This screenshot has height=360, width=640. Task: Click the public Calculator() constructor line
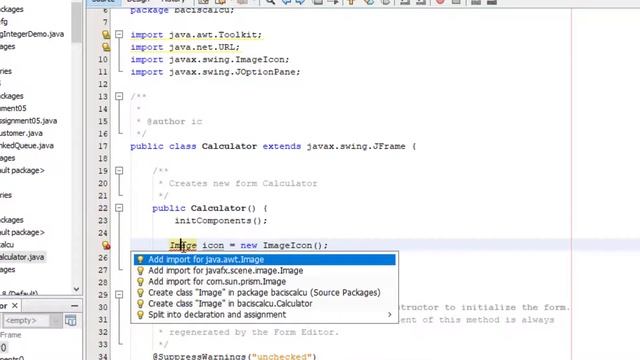[x=210, y=208]
